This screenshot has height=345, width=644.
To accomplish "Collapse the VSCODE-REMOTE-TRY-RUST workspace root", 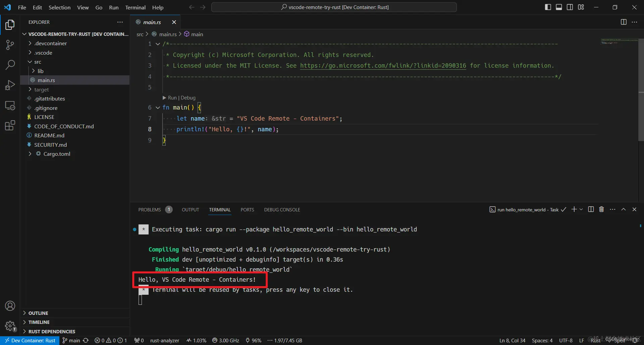I will pyautogui.click(x=24, y=34).
